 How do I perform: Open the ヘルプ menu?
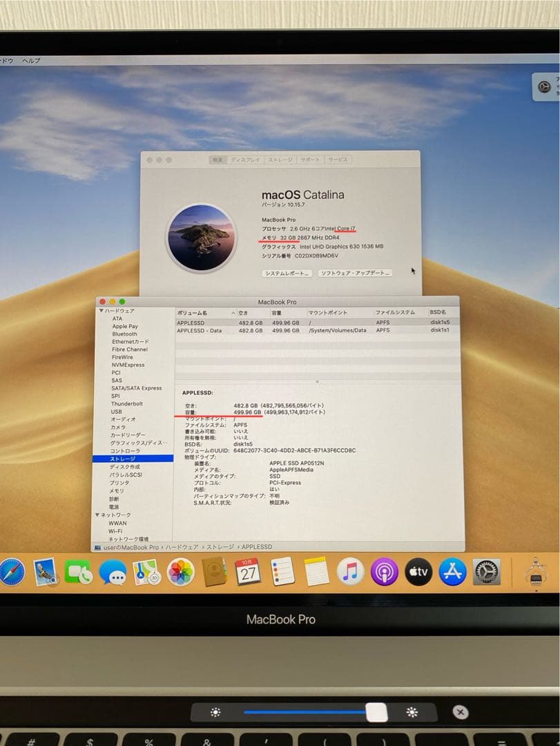point(31,59)
